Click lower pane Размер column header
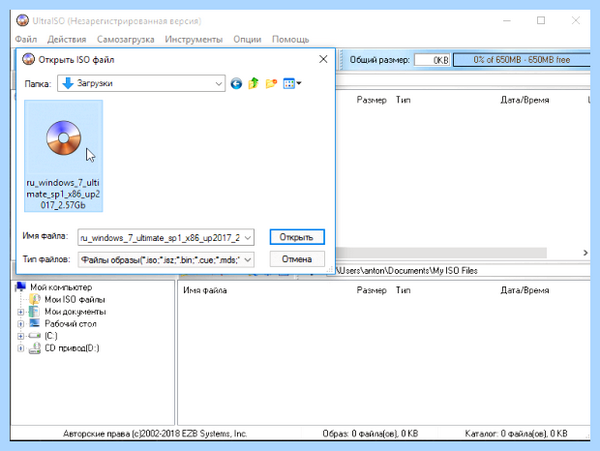600x451 pixels. point(372,290)
